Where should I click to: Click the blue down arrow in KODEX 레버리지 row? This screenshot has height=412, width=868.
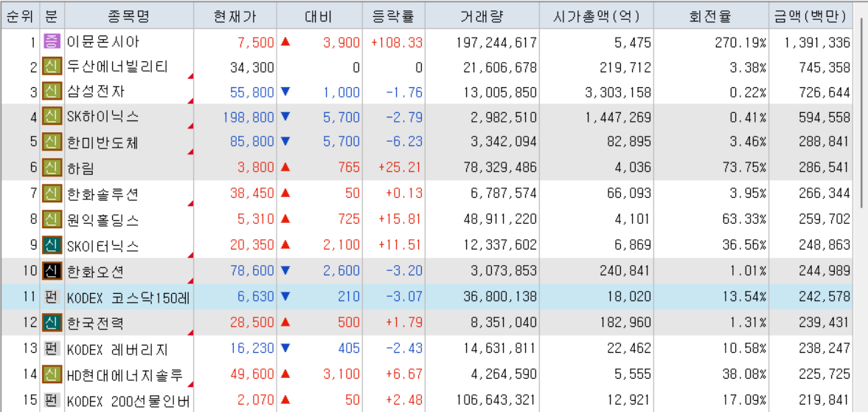pos(285,348)
